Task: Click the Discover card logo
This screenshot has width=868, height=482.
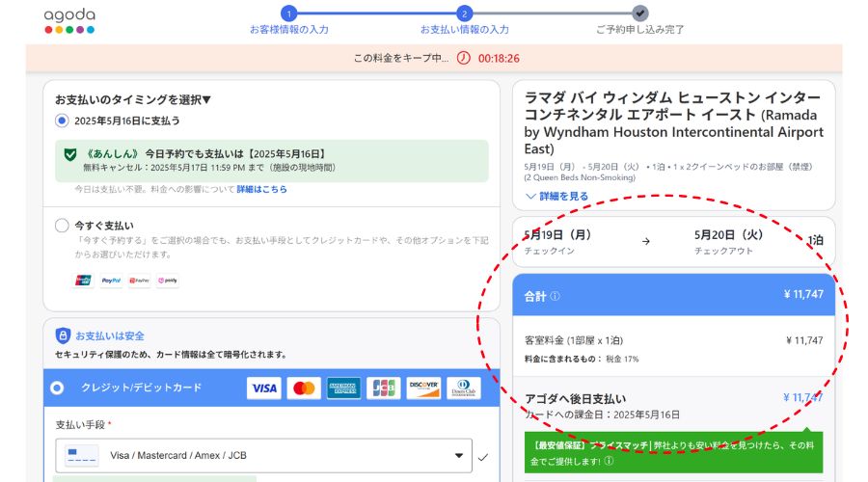Action: (x=423, y=388)
